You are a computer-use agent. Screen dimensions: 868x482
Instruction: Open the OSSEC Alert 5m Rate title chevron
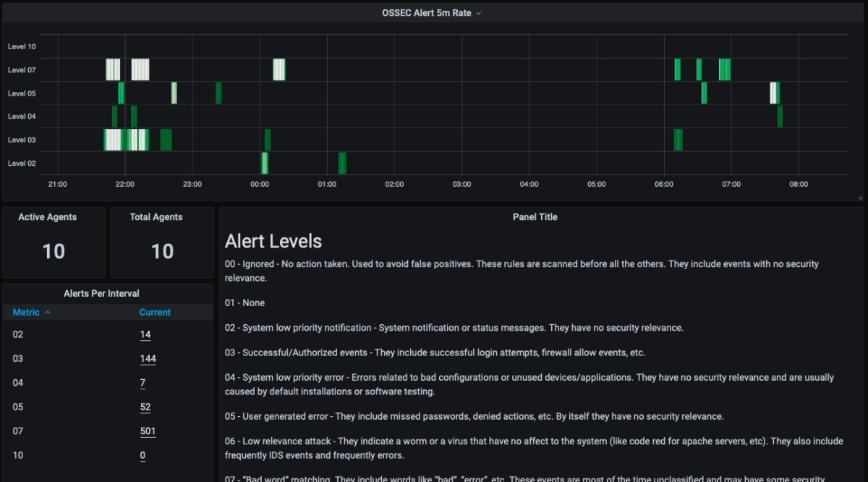(x=479, y=13)
